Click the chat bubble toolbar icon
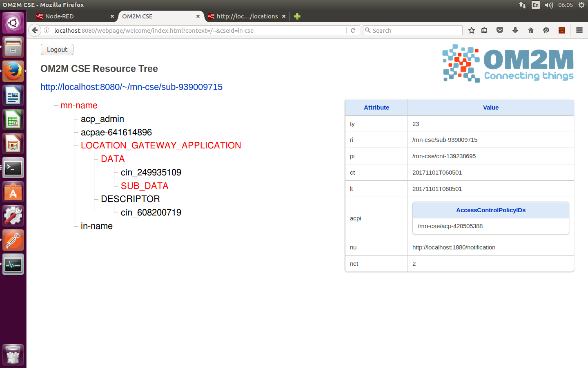 pos(546,30)
